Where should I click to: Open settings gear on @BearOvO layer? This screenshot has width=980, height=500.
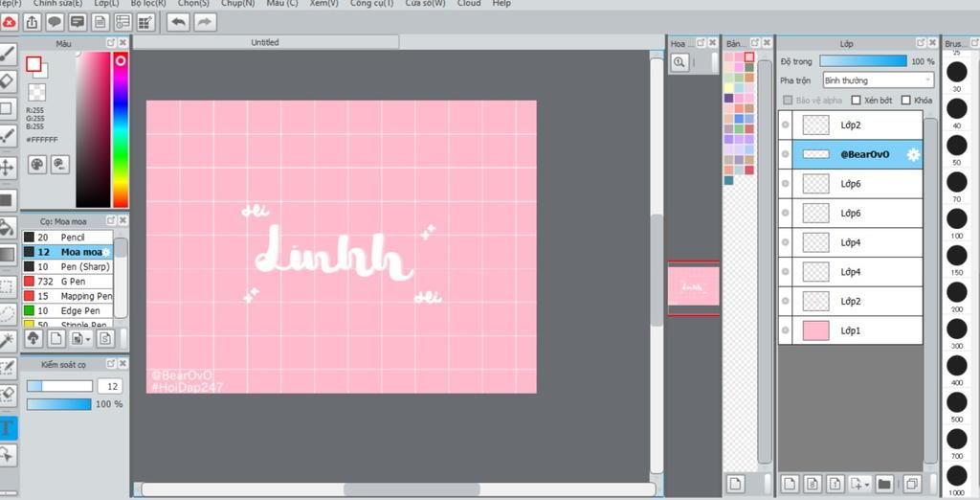(913, 154)
